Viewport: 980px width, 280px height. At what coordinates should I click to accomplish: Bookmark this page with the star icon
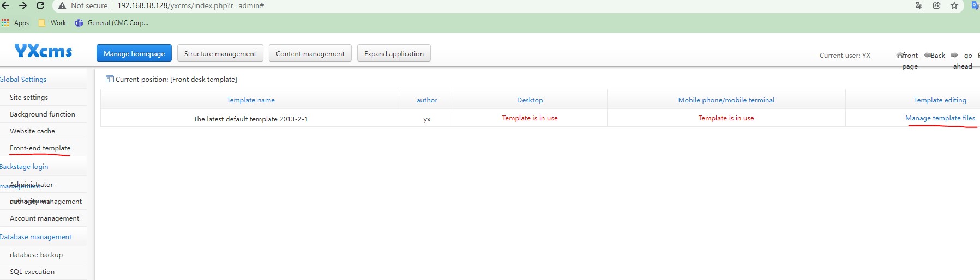pyautogui.click(x=954, y=5)
